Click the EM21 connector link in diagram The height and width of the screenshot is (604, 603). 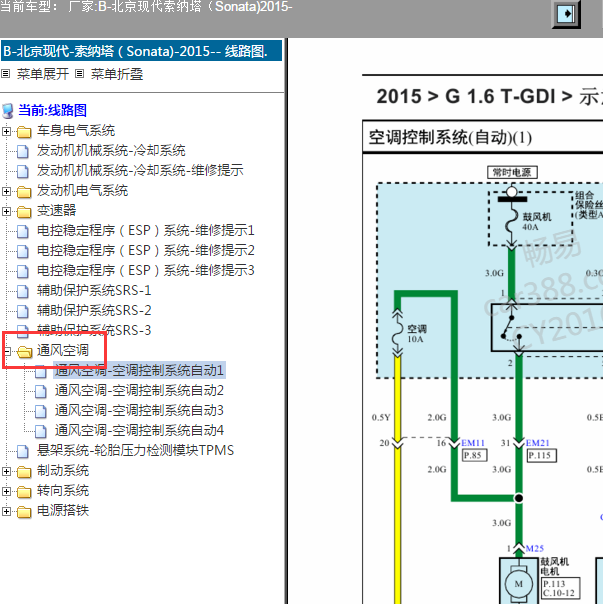coord(537,443)
